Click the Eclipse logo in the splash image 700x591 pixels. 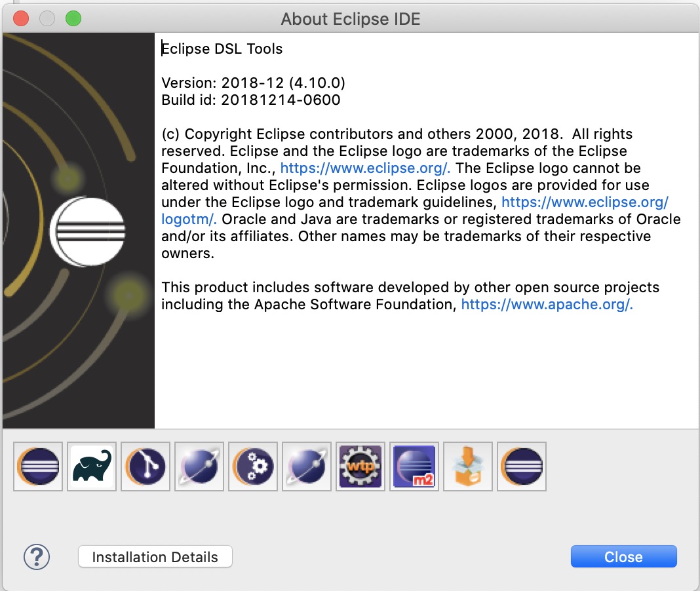(88, 232)
